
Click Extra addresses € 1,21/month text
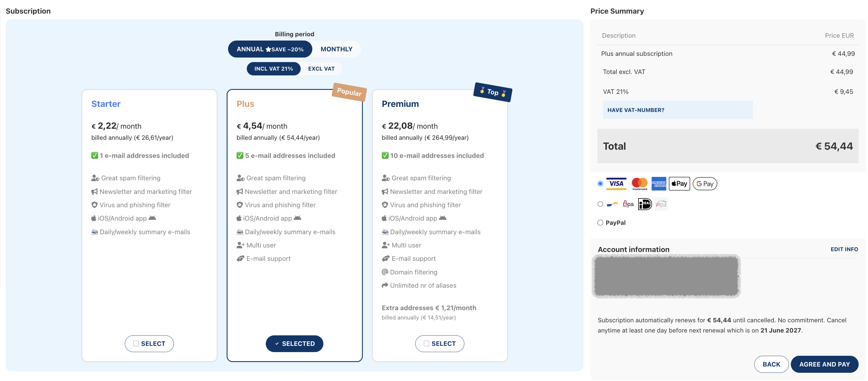tap(429, 308)
